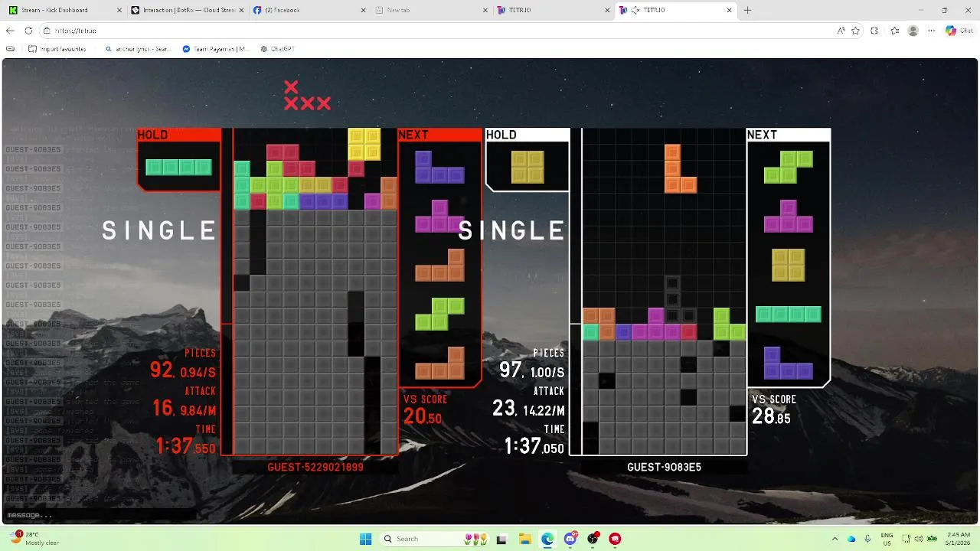Viewport: 980px width, 551px height.
Task: Click the GUEST-5229021899 player name
Action: point(315,467)
